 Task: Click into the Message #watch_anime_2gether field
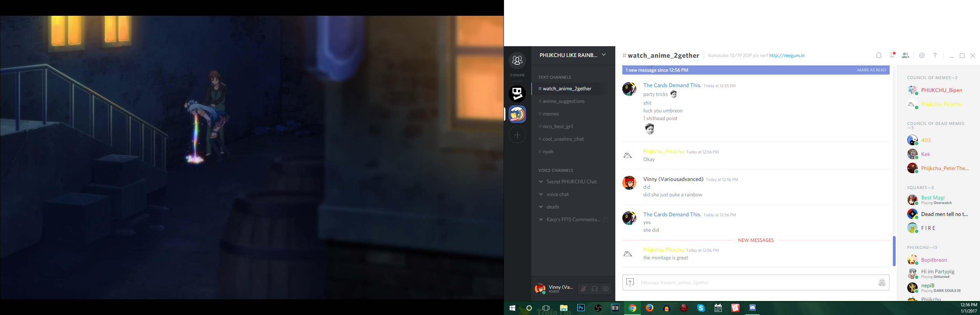tap(756, 283)
